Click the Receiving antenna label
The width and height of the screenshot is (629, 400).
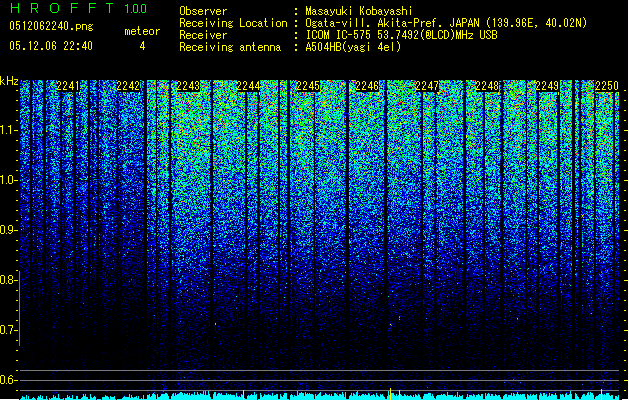pos(230,47)
